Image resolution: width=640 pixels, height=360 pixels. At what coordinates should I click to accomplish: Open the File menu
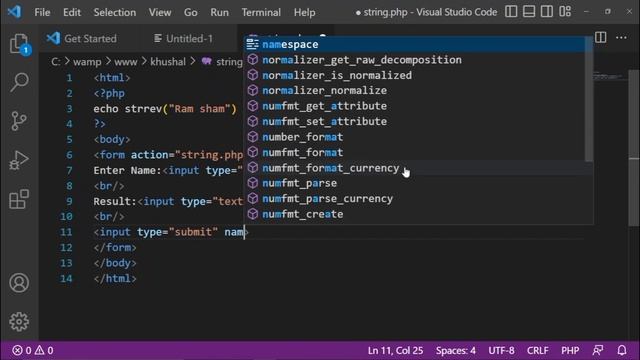42,12
